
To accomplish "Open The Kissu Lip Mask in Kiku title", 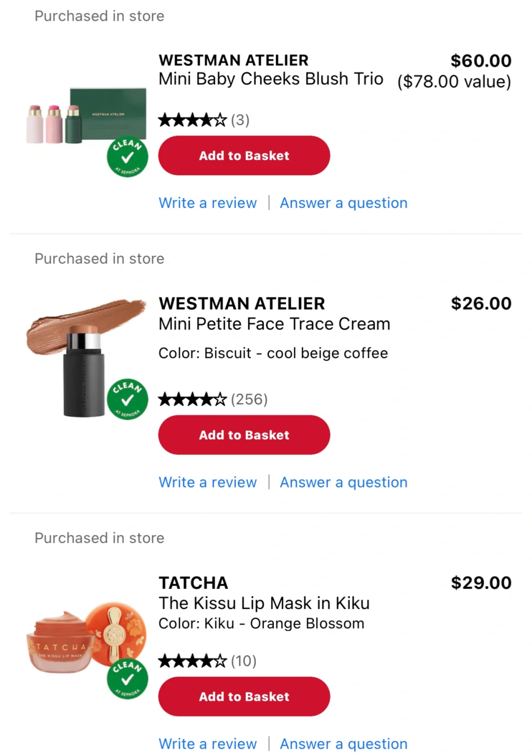I will coord(264,603).
